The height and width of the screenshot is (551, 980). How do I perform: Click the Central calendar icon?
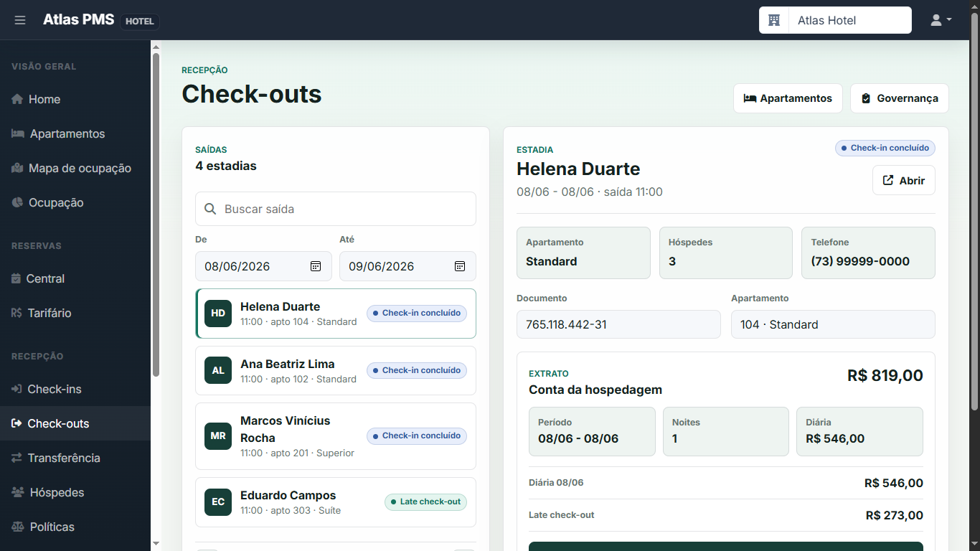pos(17,278)
